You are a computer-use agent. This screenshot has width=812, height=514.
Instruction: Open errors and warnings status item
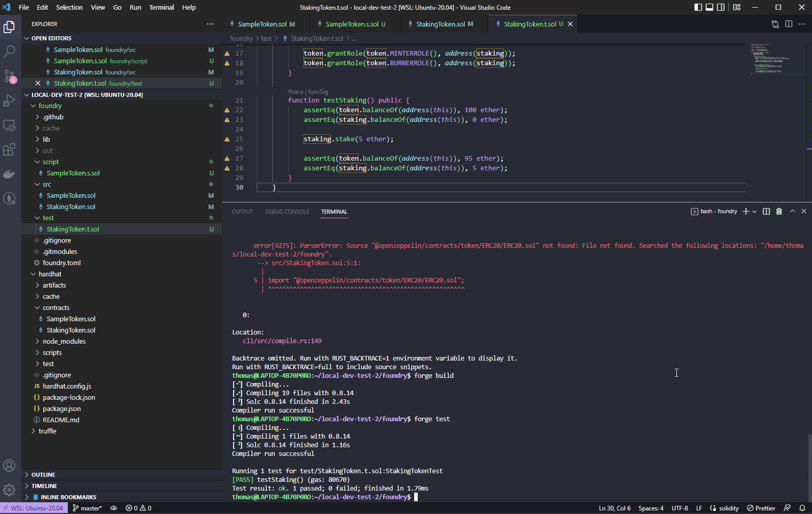pos(138,508)
